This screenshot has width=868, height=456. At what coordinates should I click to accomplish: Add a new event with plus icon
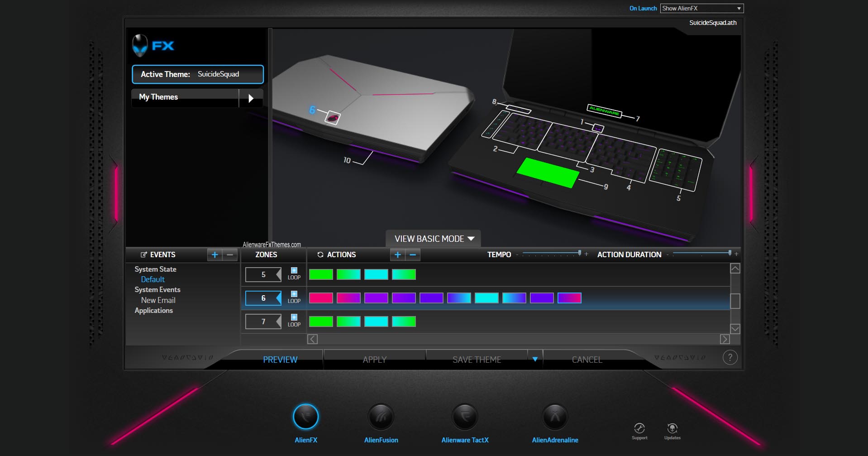coord(215,255)
